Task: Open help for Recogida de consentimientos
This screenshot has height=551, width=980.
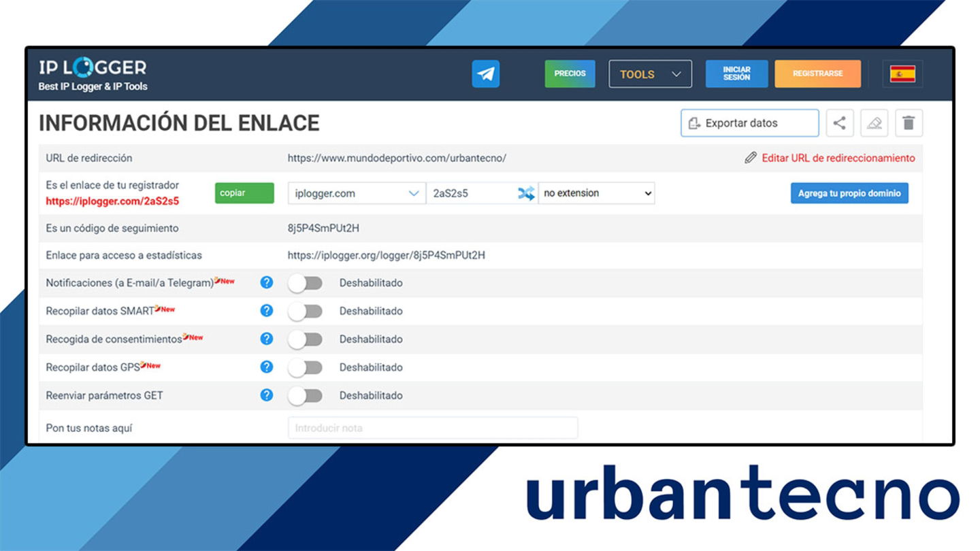Action: point(267,339)
